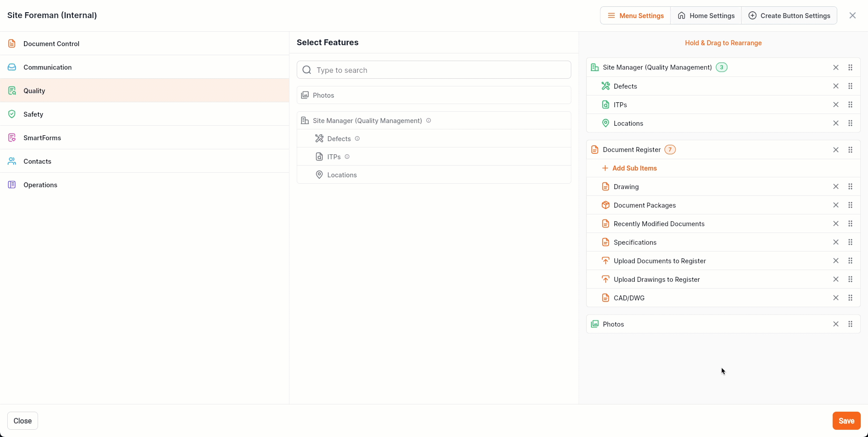Viewport: 868px width, 437px height.
Task: Switch to the Home Settings tab
Action: (706, 16)
